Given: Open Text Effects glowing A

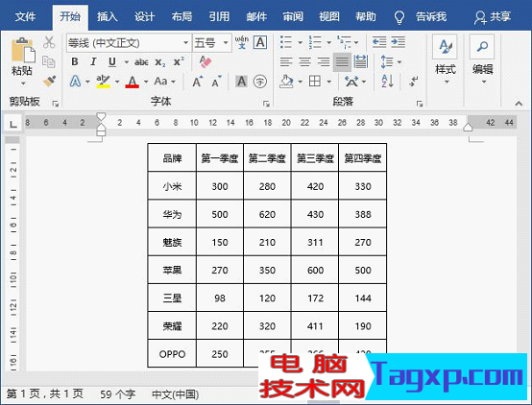Looking at the screenshot, I should pos(75,82).
